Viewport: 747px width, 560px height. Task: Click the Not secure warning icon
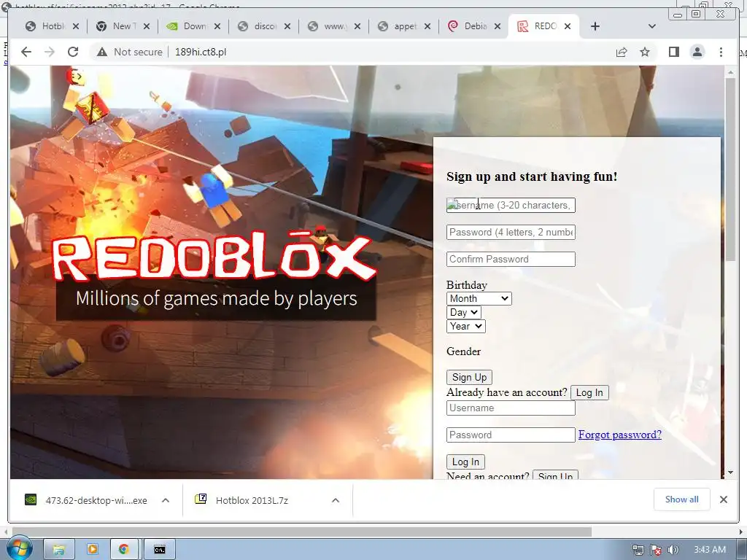(x=101, y=52)
